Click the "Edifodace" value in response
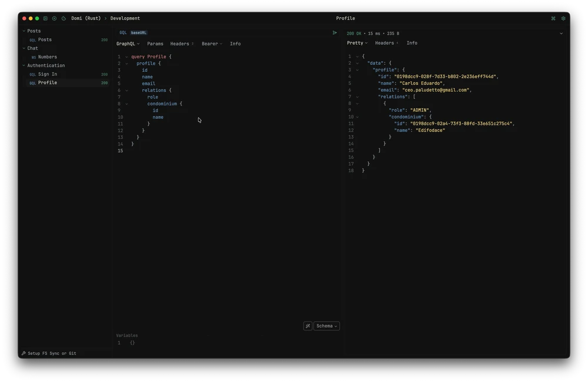The width and height of the screenshot is (588, 382). (x=430, y=131)
